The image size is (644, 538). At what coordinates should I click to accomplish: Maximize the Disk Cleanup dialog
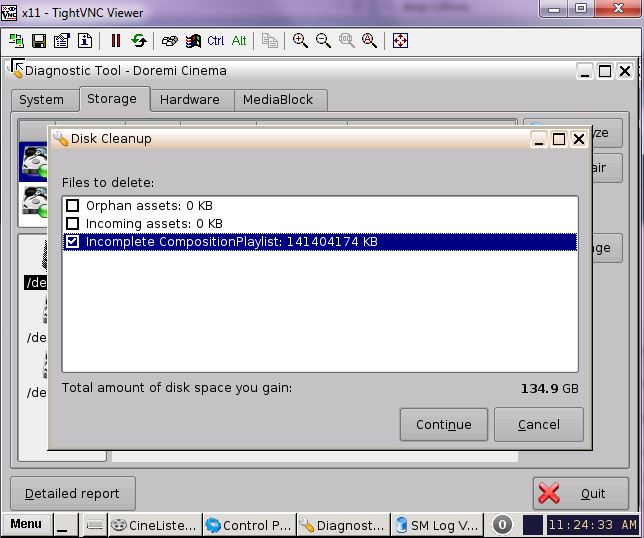click(x=559, y=139)
